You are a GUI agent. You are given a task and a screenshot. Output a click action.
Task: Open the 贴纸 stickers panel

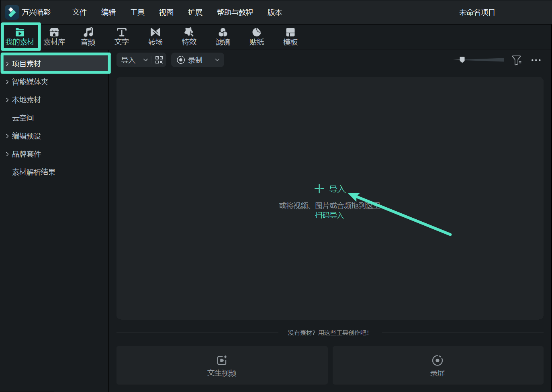point(257,37)
